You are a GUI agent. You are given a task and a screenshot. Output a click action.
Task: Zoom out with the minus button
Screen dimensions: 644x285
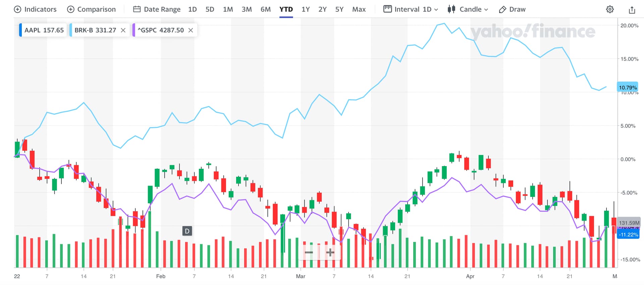coord(309,252)
